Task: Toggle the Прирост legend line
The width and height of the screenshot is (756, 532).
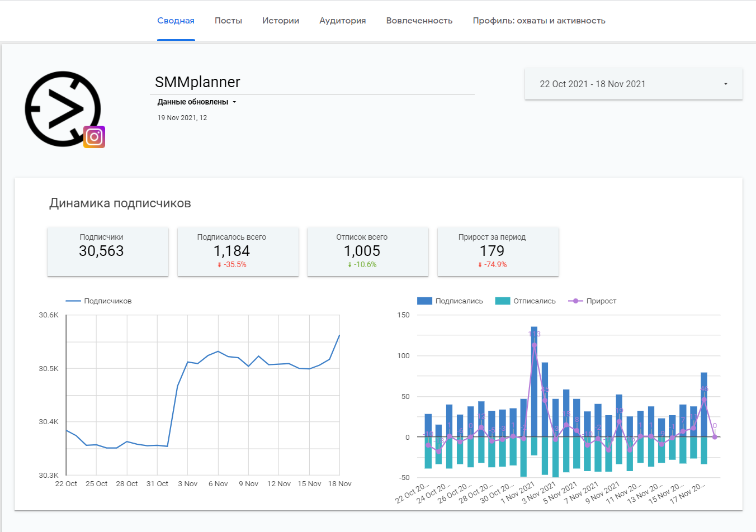Action: 592,301
